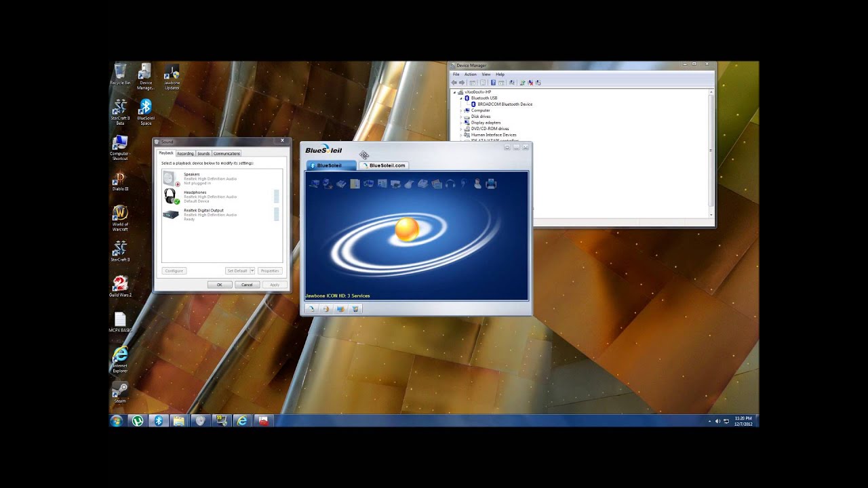Open the Guild Wars 2 desktop shortcut
This screenshot has width=868, height=488.
(120, 286)
